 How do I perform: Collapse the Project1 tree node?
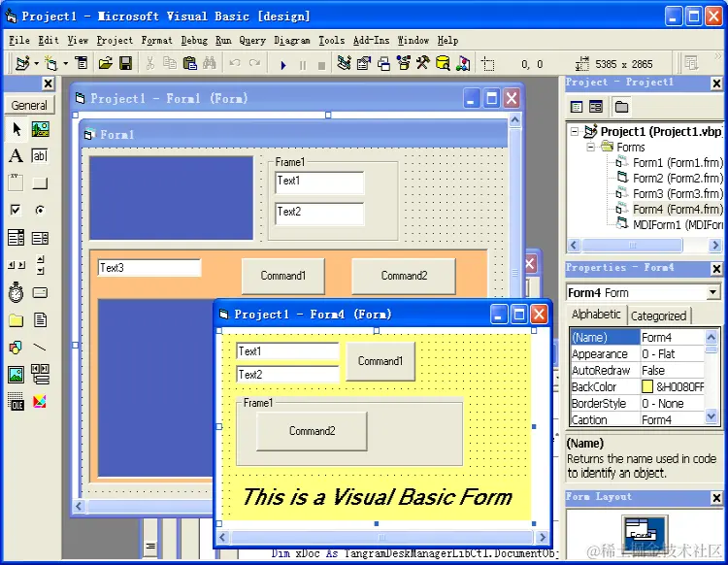pos(575,132)
